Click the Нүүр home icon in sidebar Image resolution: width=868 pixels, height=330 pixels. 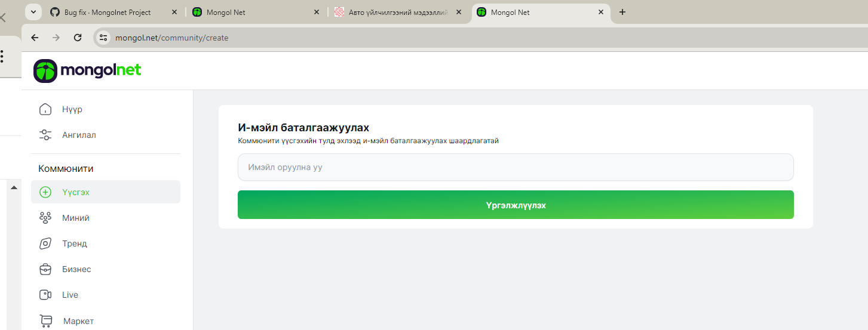point(45,109)
